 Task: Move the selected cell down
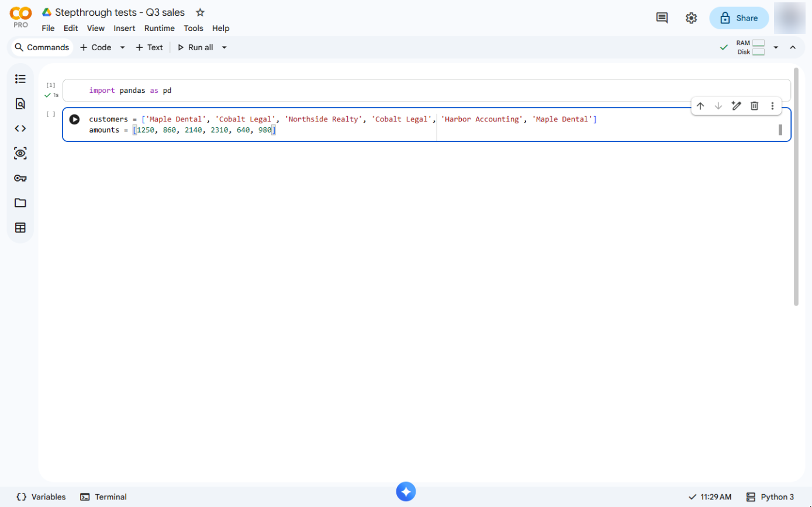[718, 106]
